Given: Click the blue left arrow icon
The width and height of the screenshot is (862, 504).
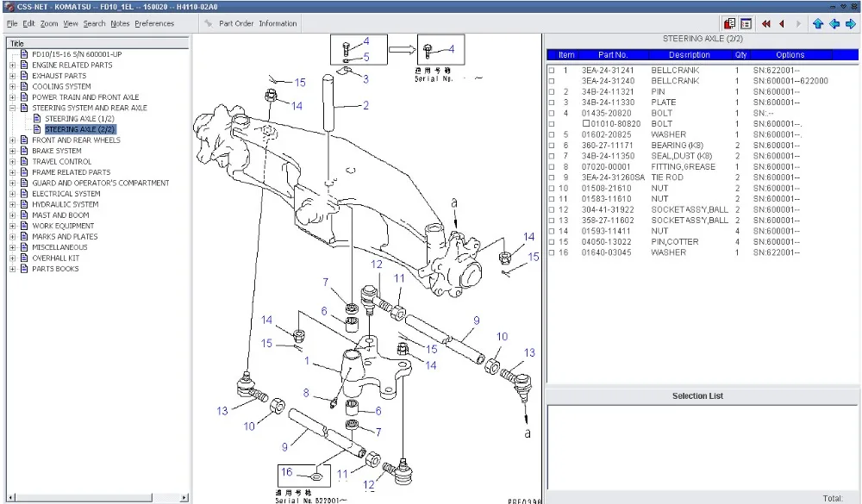Looking at the screenshot, I should coord(834,23).
